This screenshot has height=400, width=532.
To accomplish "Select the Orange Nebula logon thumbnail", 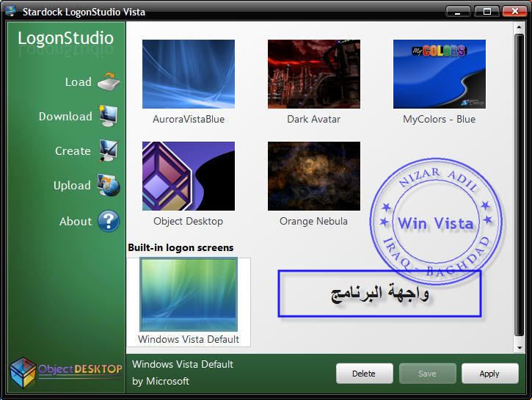I will click(x=314, y=176).
